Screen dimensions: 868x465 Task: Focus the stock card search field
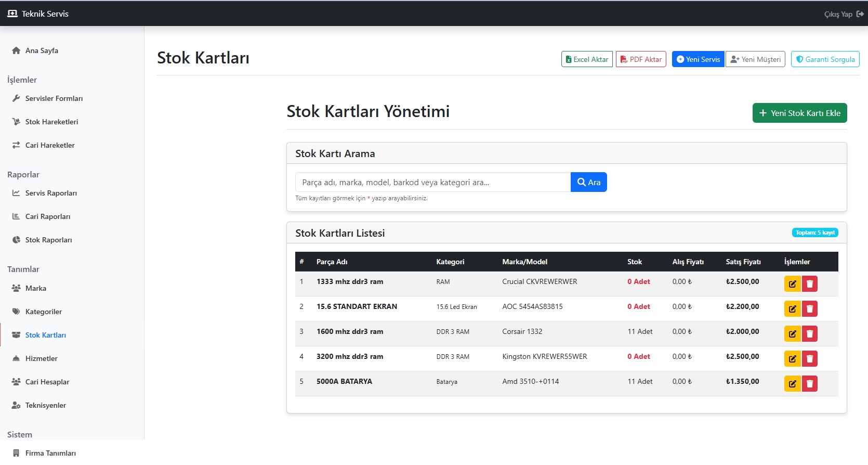point(432,182)
